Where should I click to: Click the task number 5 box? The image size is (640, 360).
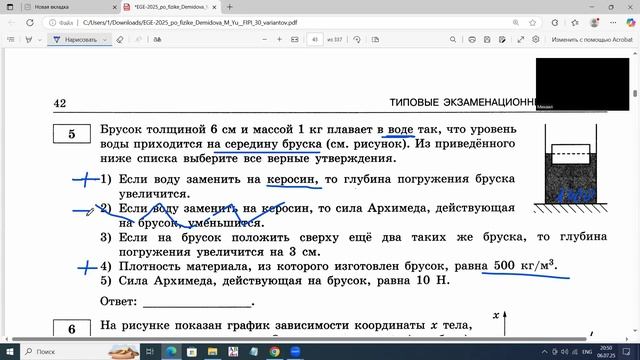tap(72, 134)
